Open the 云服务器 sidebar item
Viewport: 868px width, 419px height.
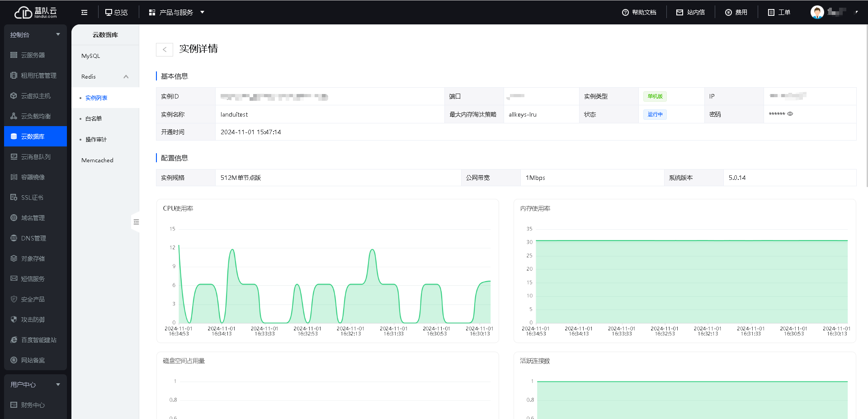coord(33,55)
